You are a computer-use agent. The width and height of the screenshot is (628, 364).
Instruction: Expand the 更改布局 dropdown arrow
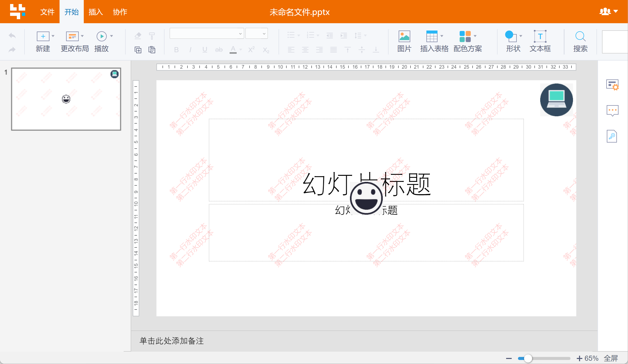pos(82,36)
